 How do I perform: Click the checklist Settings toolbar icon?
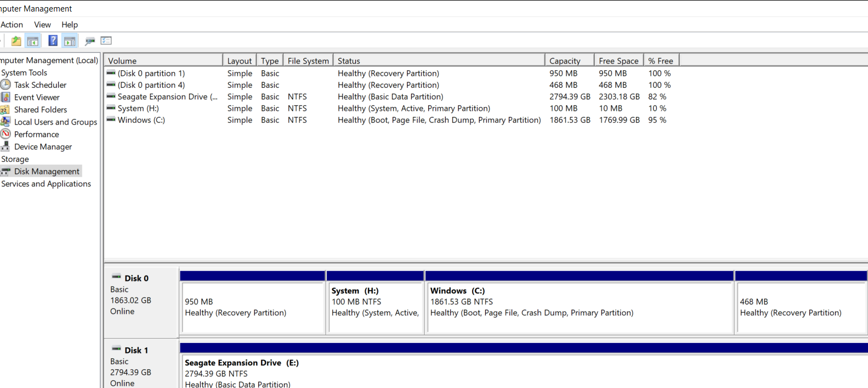(x=106, y=41)
